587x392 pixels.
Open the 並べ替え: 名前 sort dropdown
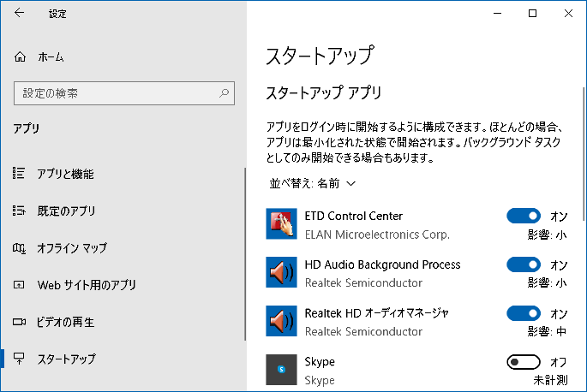(312, 183)
